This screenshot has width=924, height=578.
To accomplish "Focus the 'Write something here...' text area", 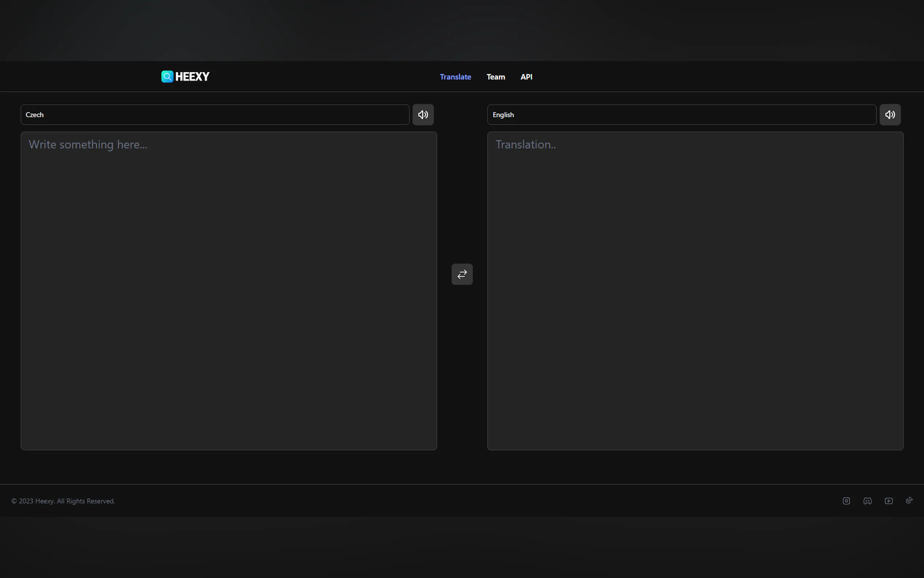I will click(x=229, y=291).
